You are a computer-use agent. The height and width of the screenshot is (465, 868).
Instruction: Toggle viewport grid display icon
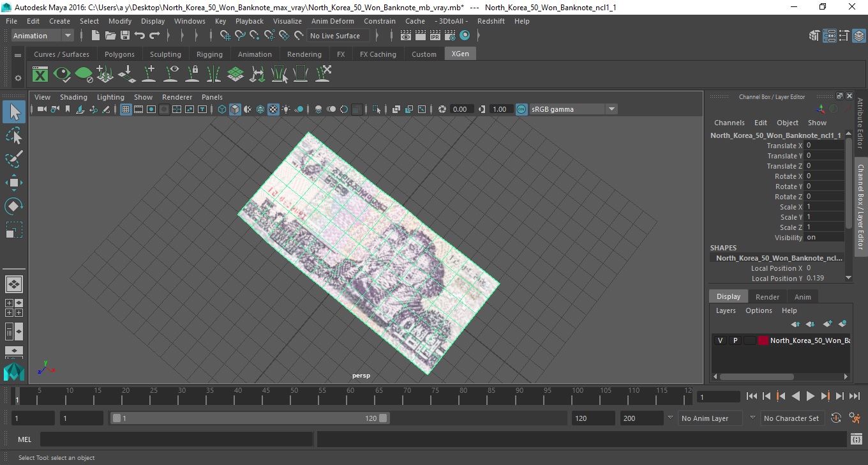(x=126, y=109)
